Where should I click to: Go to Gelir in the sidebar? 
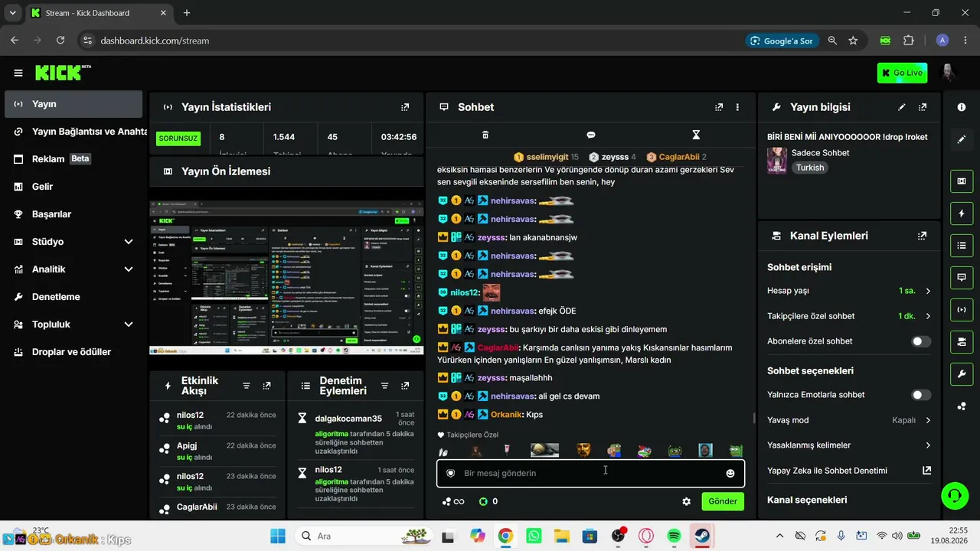(73, 187)
